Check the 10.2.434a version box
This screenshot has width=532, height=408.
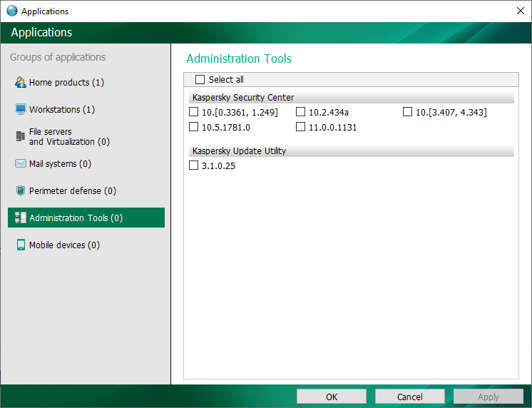click(x=300, y=112)
